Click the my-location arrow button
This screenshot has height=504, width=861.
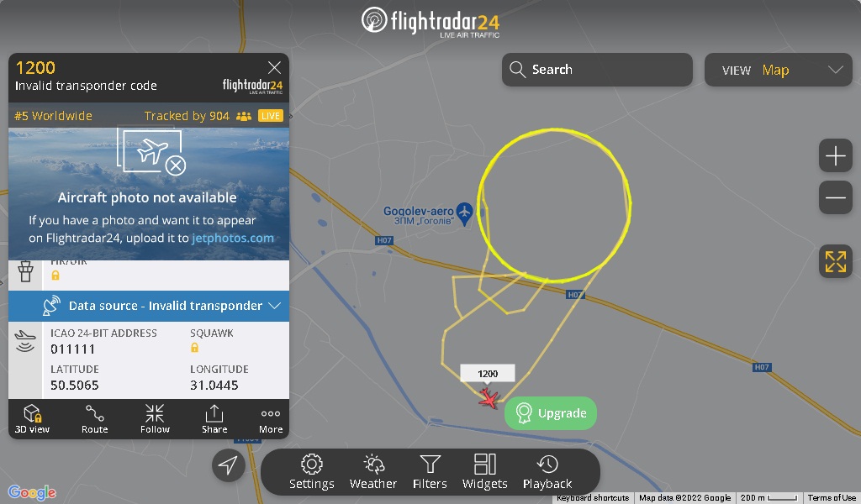click(229, 465)
